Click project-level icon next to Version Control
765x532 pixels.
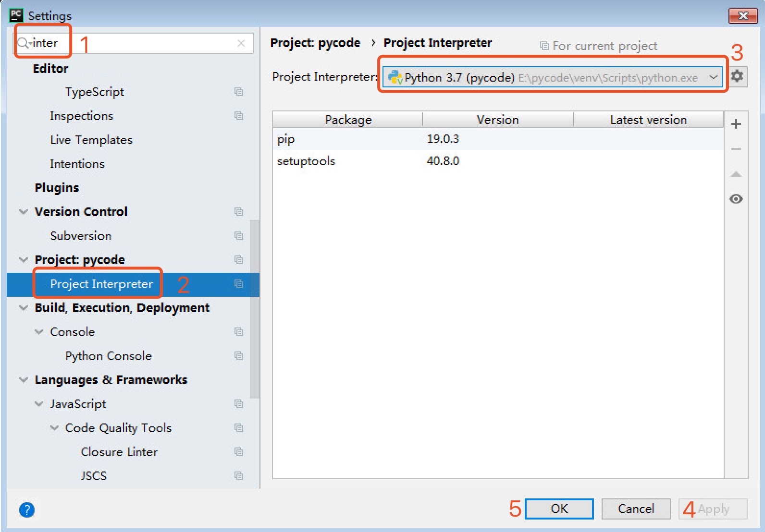click(239, 212)
